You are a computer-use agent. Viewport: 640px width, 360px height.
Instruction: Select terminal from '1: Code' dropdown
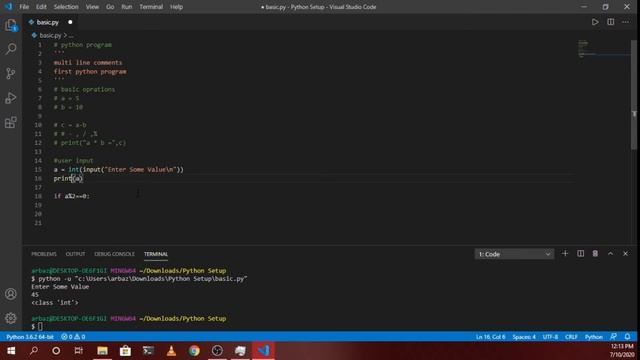(514, 254)
